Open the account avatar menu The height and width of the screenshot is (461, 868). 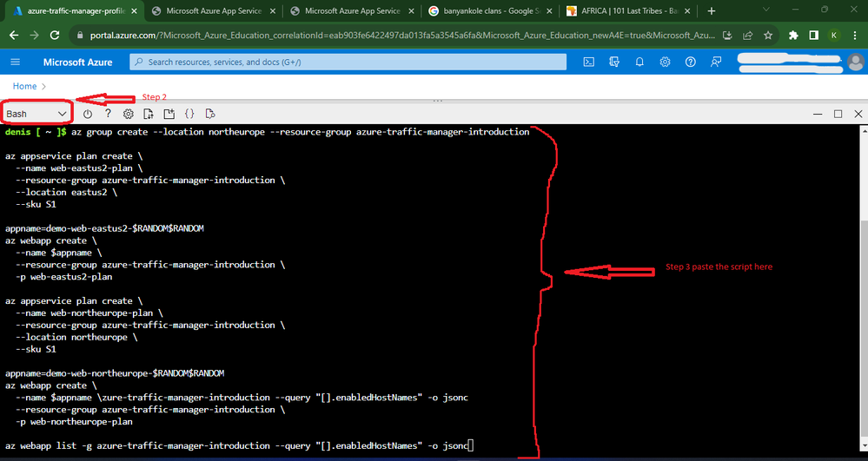(855, 62)
